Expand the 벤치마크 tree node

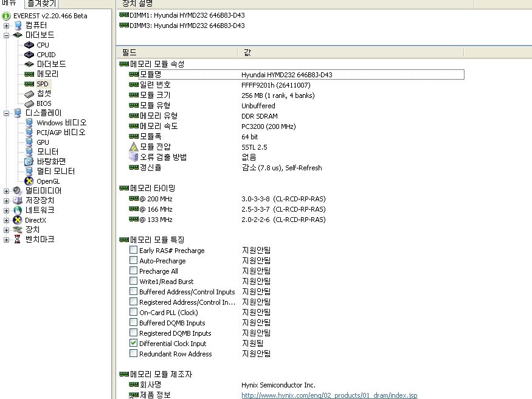[x=6, y=240]
